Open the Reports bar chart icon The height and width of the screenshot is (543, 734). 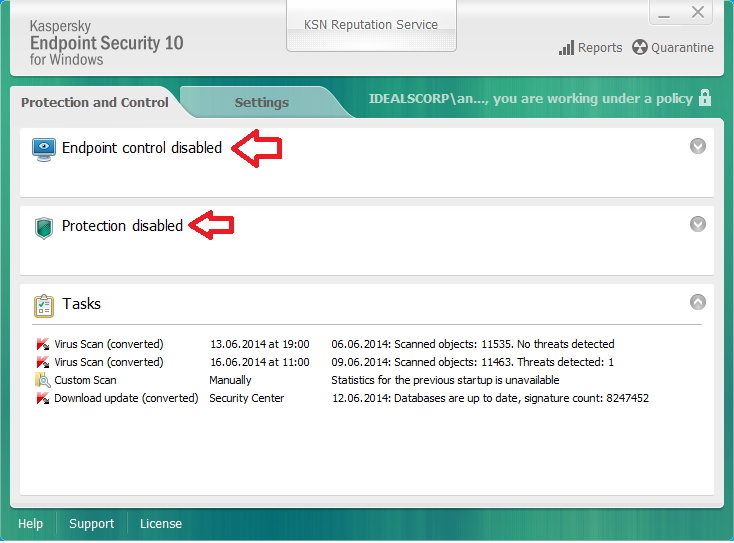click(x=566, y=48)
